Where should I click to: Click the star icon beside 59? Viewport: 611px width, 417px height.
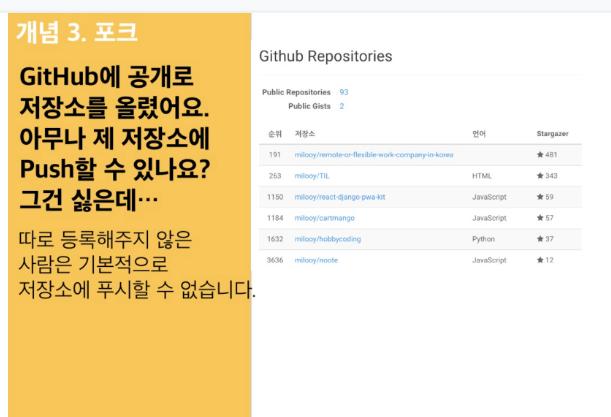(x=540, y=196)
